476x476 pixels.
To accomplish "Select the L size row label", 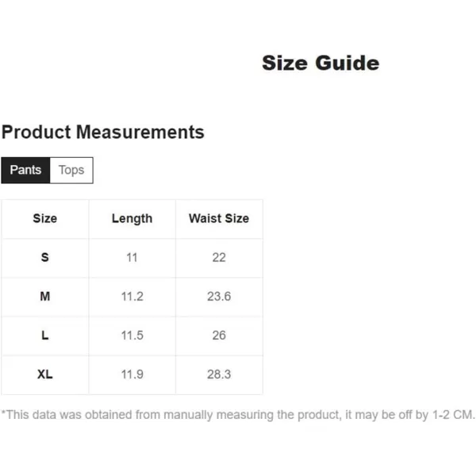I will tap(45, 336).
